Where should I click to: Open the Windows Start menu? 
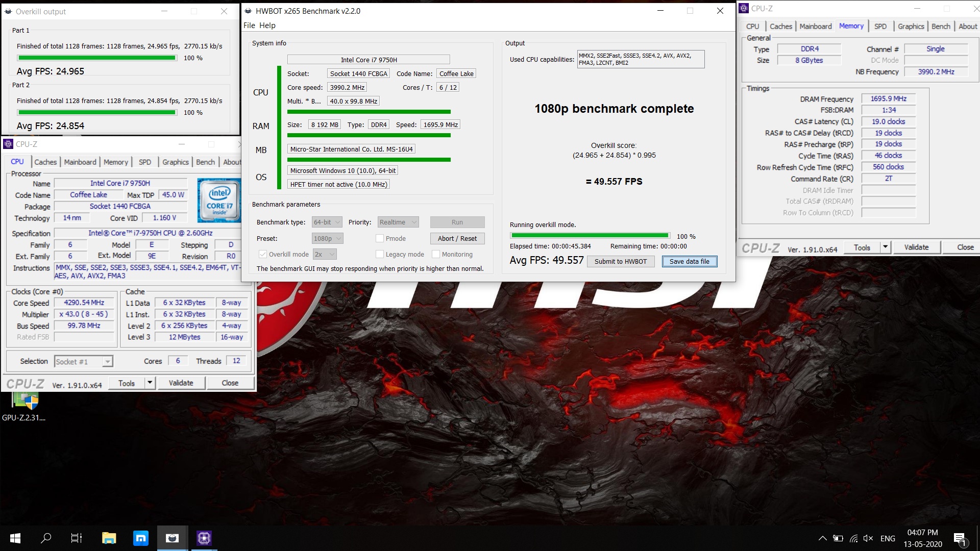pyautogui.click(x=15, y=538)
